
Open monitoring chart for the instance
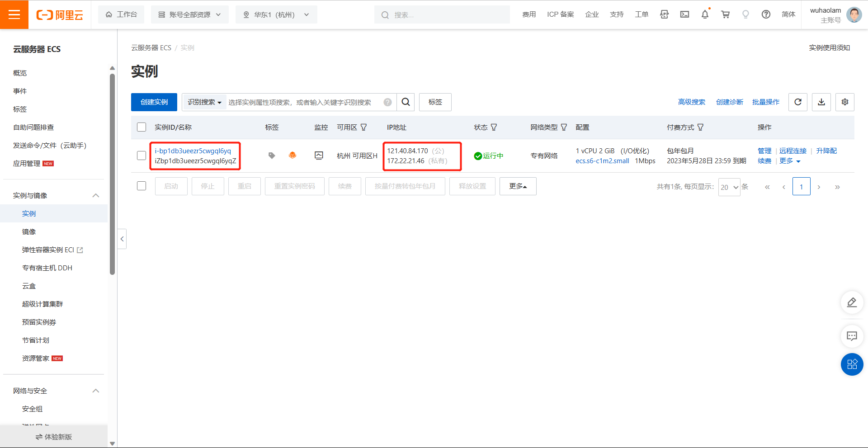tap(319, 156)
